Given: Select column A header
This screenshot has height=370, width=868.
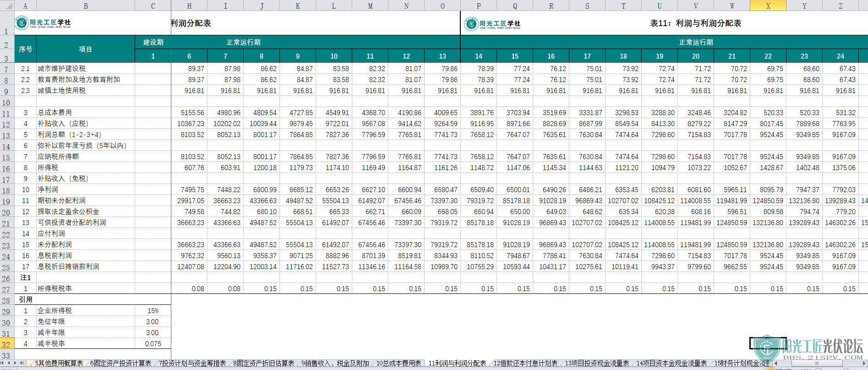Looking at the screenshot, I should tap(25, 6).
